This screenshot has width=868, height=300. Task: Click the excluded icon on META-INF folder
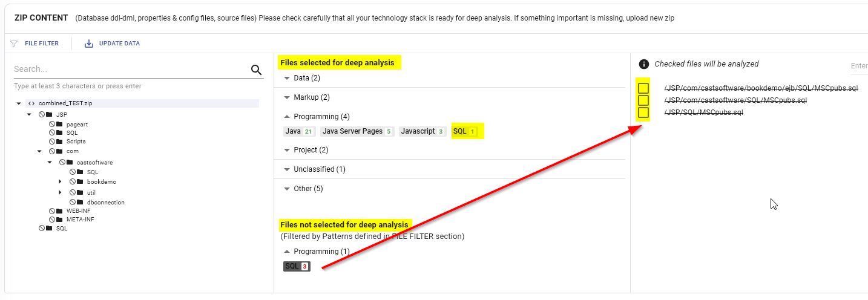click(x=52, y=219)
